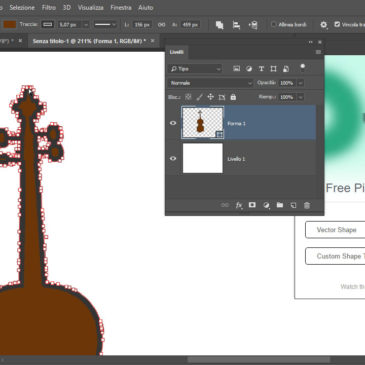
Task: Close the Senza titolo-1 document tab
Action: click(152, 41)
